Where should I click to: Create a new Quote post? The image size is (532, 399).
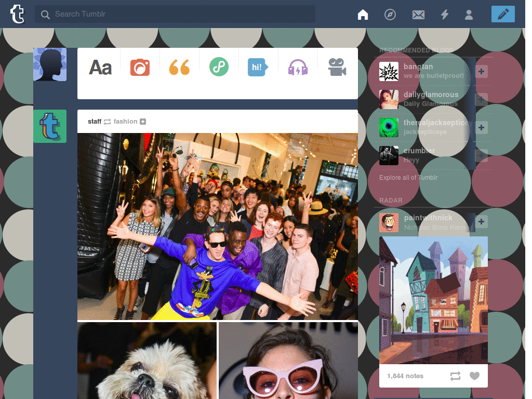(179, 67)
